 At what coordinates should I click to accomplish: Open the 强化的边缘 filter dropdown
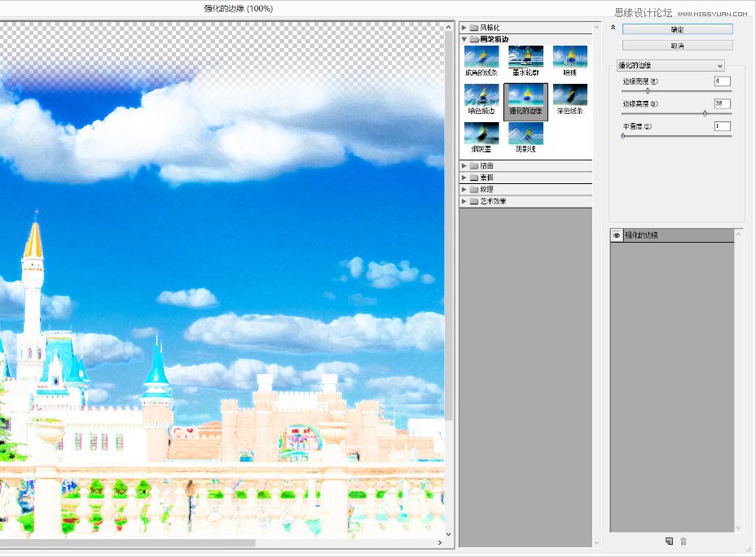point(670,65)
